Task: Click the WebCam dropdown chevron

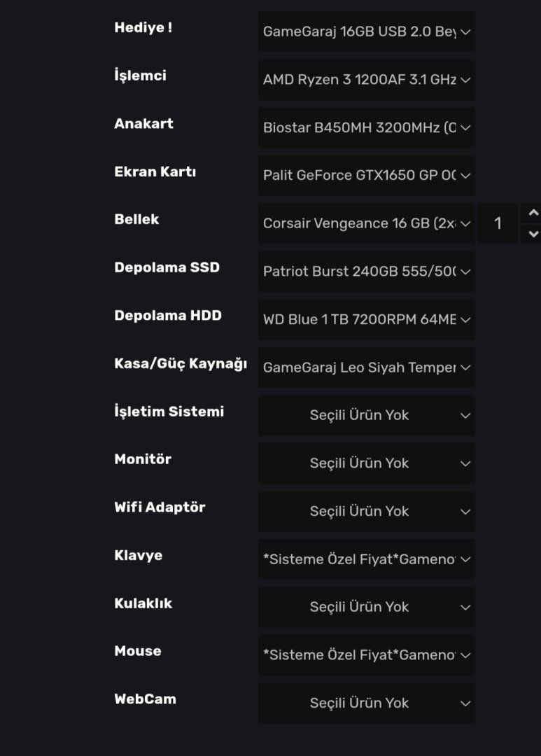Action: (465, 703)
